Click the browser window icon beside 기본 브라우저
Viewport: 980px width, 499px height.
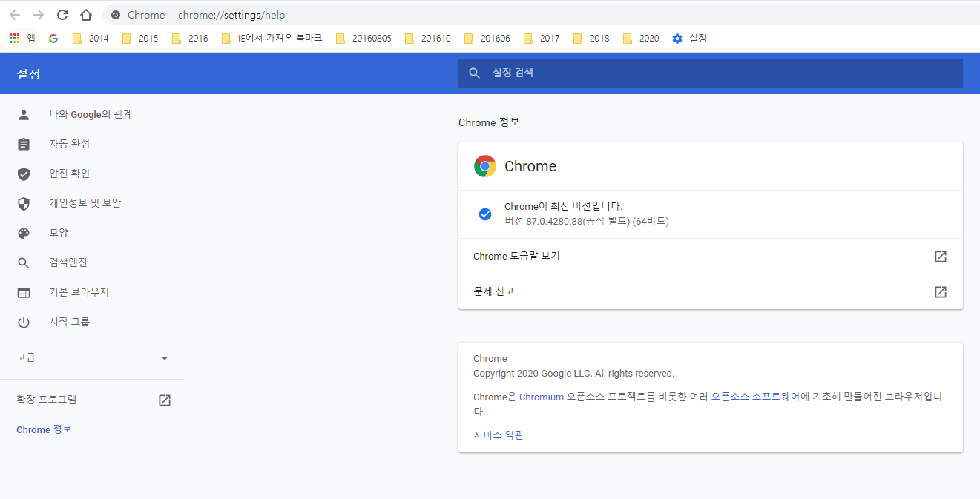click(24, 293)
